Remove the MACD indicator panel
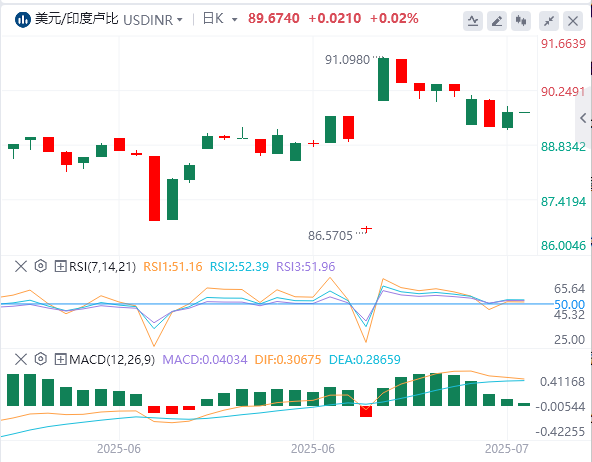Image resolution: width=592 pixels, height=462 pixels. tap(21, 359)
